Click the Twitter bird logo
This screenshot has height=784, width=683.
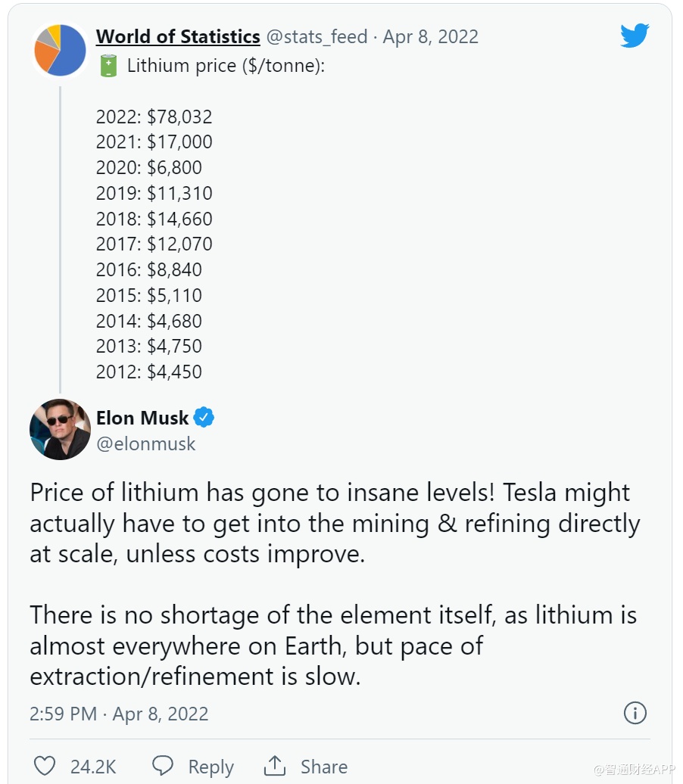click(635, 37)
